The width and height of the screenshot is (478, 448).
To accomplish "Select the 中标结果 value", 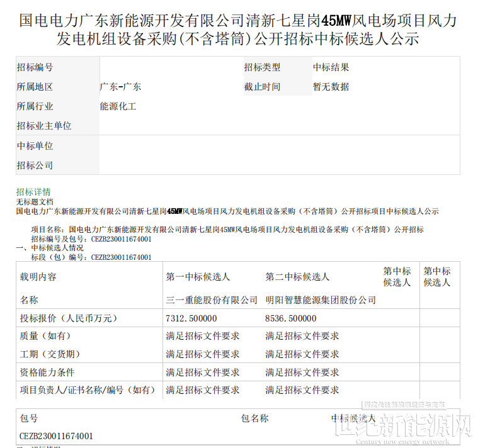I will coord(331,67).
